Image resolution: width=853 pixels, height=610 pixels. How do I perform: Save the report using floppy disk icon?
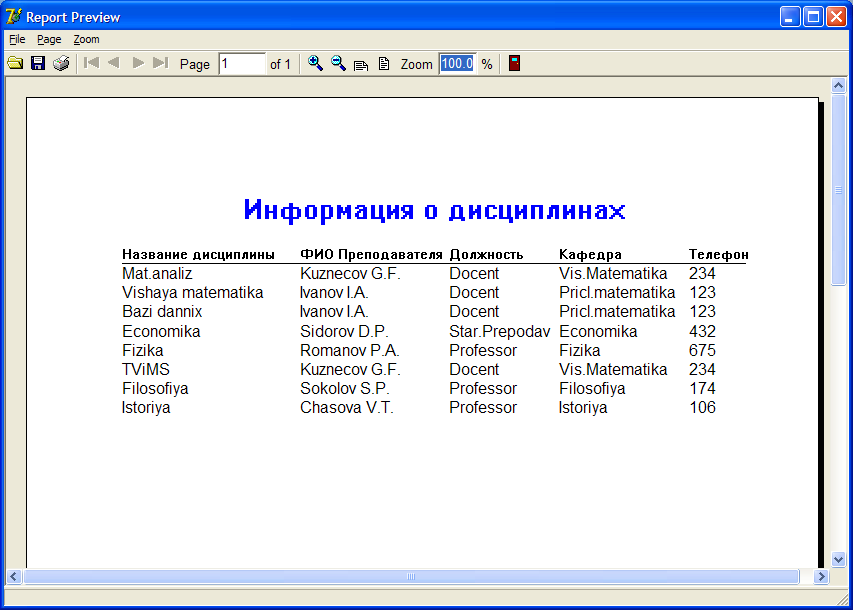tap(38, 63)
